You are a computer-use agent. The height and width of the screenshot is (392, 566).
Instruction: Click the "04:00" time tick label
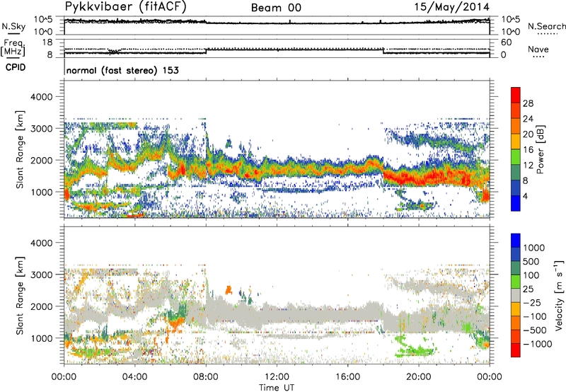pyautogui.click(x=135, y=377)
